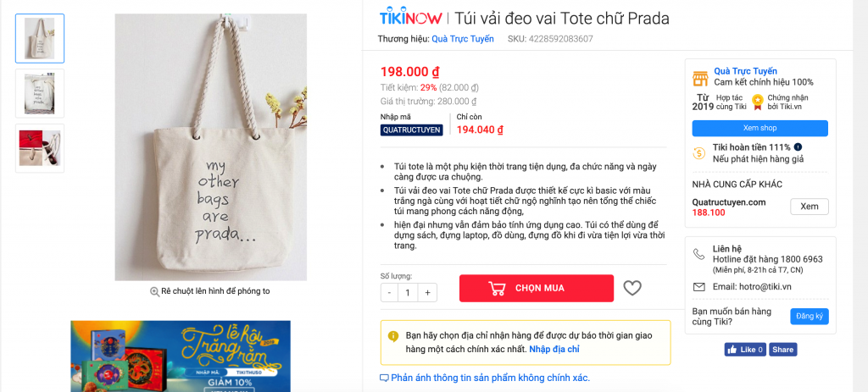Screen dimensions: 868x392
Task: Click Xem button for Quatructuyen.com supplier
Action: (x=809, y=207)
